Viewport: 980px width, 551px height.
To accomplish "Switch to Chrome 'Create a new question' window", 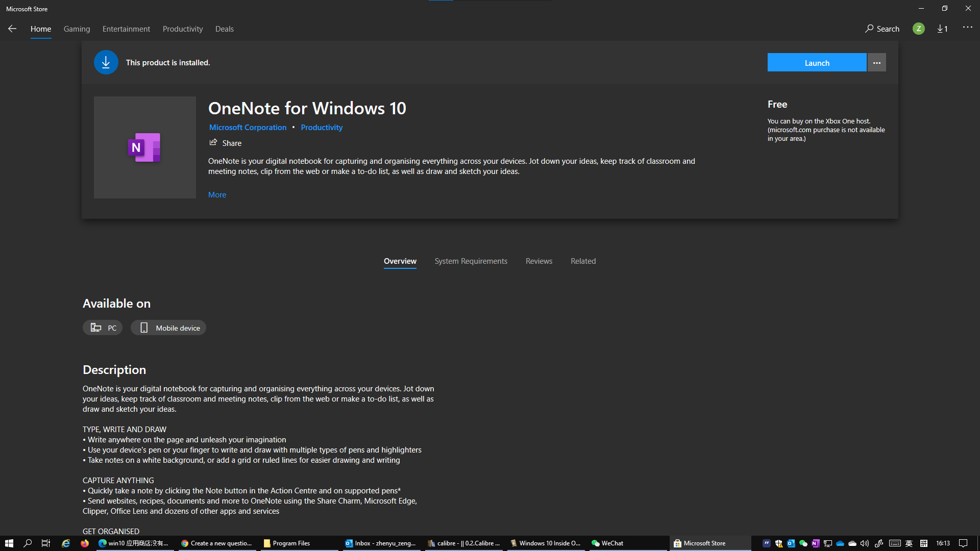I will 217,543.
